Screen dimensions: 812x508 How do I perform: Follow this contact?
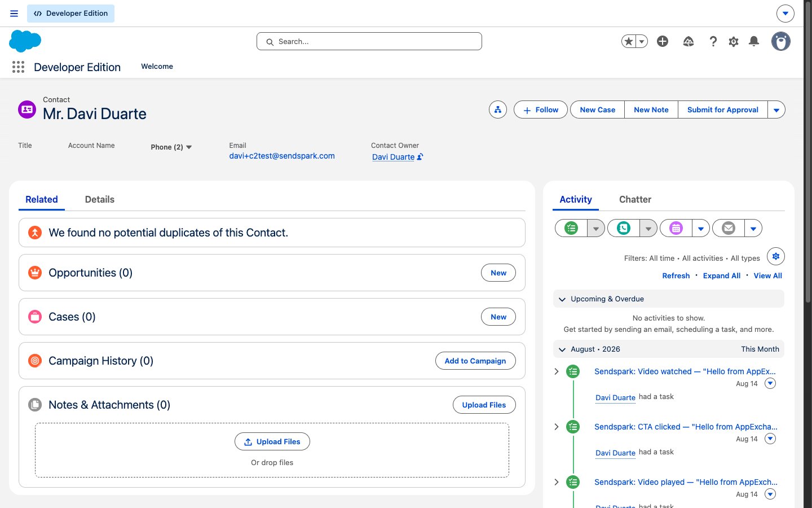coord(541,110)
